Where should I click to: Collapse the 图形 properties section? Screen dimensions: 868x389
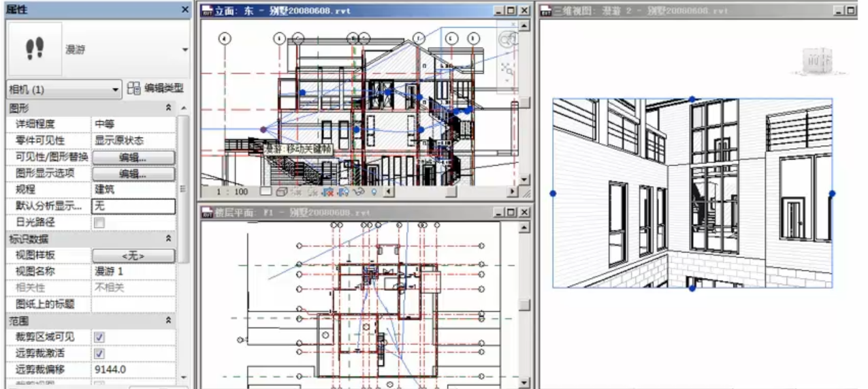tap(168, 108)
